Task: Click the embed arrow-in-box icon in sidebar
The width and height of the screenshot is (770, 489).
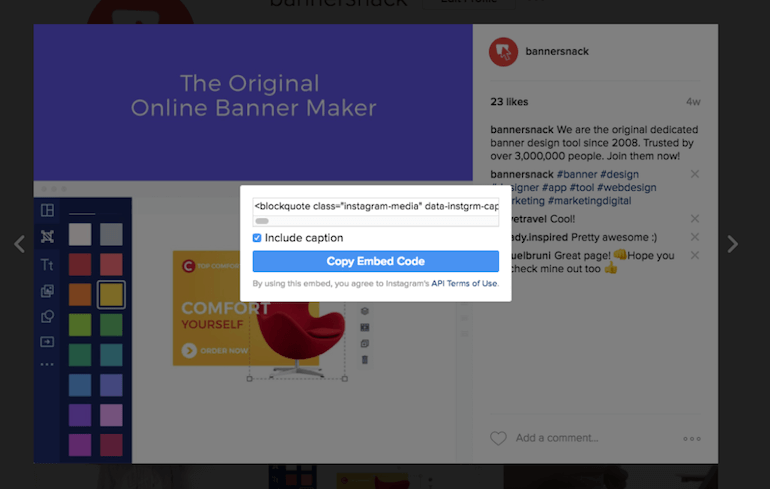Action: coord(47,342)
